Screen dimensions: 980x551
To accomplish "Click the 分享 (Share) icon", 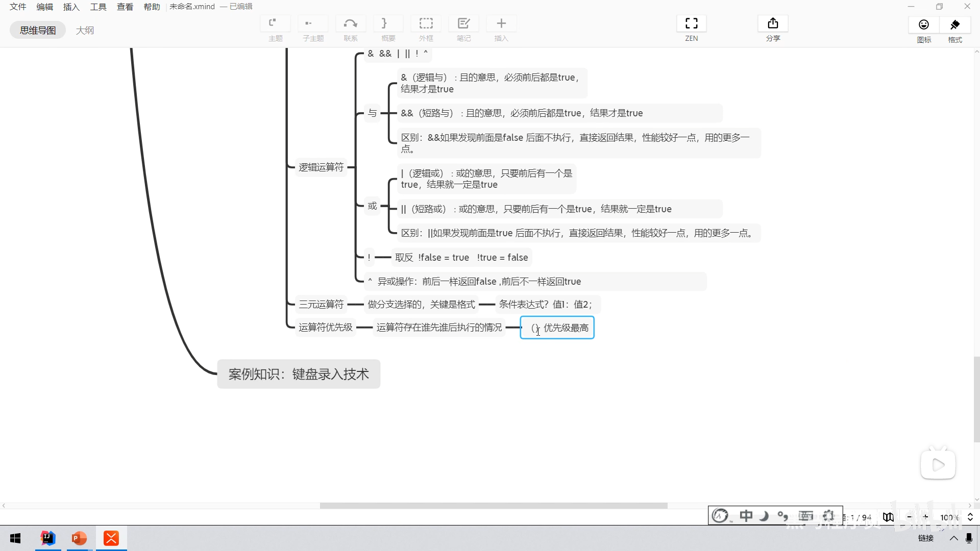I will click(773, 23).
